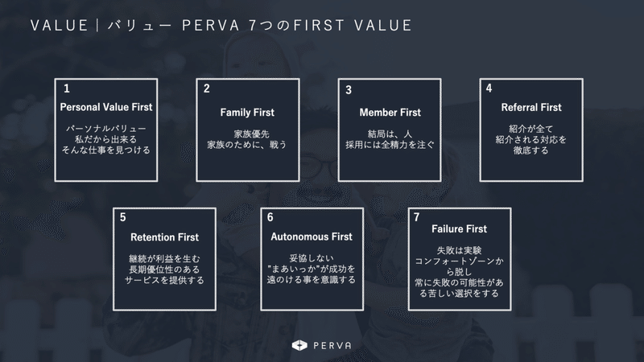The width and height of the screenshot is (644, 362).
Task: Click the PERVA logo icon at bottom
Action: click(299, 345)
